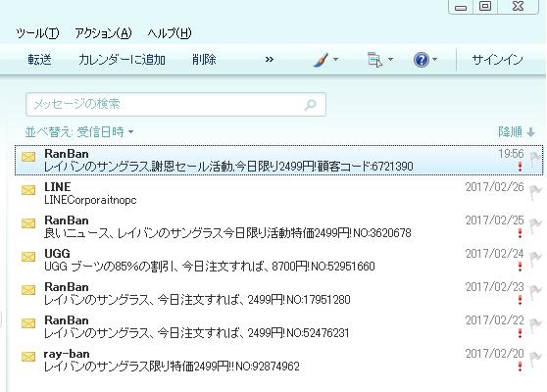Open the paintbrush icon dropdown arrow
This screenshot has width=547, height=392.
(x=335, y=59)
